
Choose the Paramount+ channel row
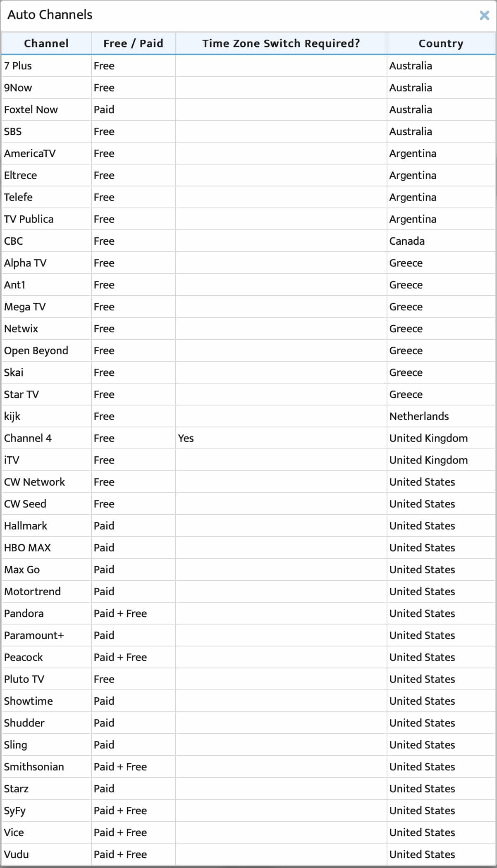pos(248,635)
